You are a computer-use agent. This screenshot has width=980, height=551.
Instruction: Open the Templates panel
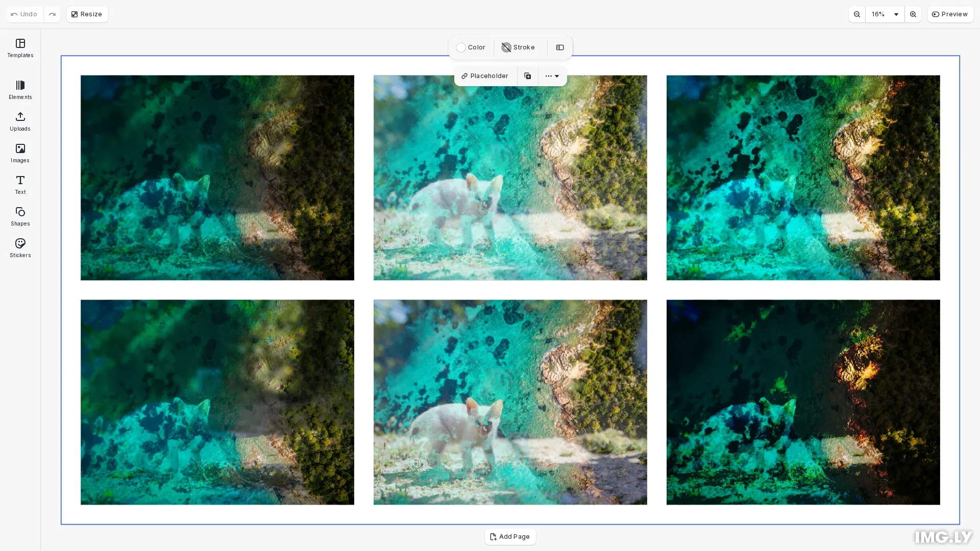coord(20,48)
